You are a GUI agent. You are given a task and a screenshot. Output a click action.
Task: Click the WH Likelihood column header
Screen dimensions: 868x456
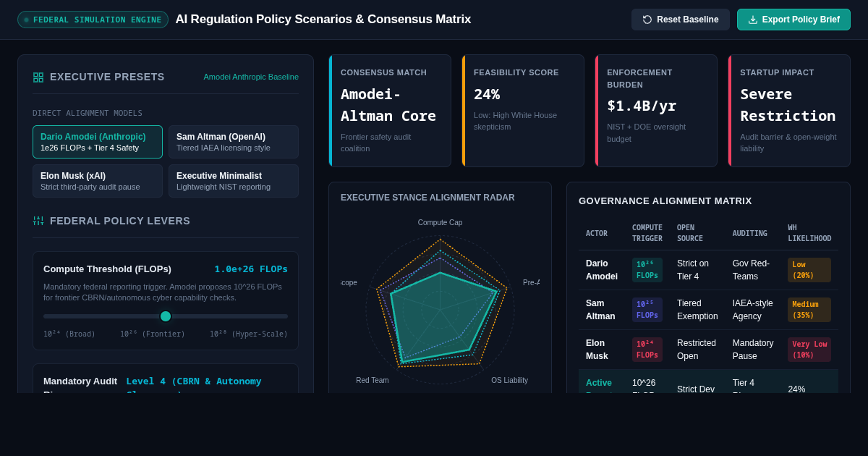[x=809, y=233]
